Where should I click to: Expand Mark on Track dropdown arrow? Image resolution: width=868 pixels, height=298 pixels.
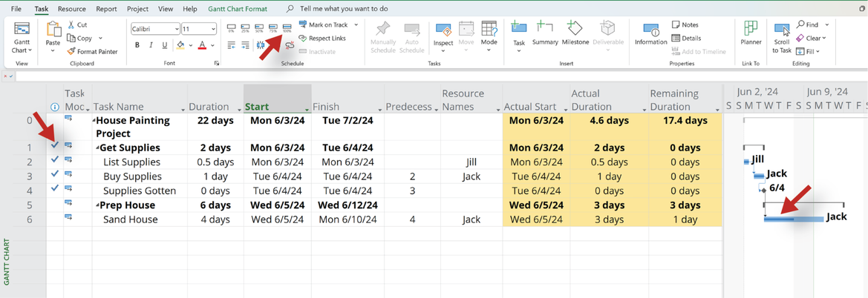pyautogui.click(x=356, y=25)
